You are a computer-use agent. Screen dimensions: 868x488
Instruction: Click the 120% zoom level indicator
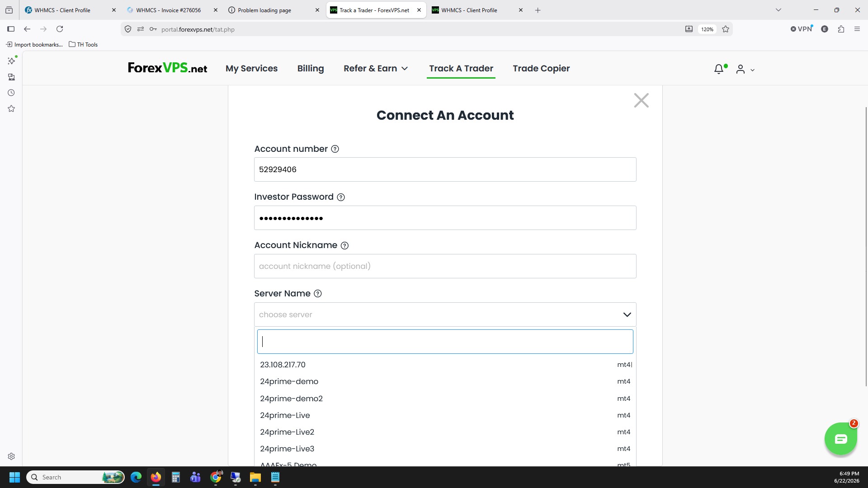[x=707, y=29]
